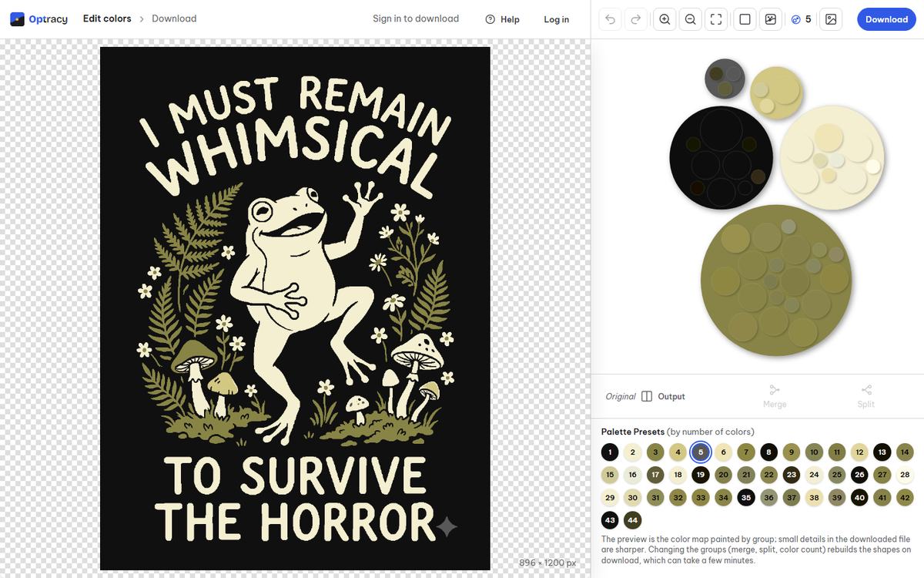Toggle the Original/Output compare view
The width and height of the screenshot is (924, 578).
tap(647, 396)
